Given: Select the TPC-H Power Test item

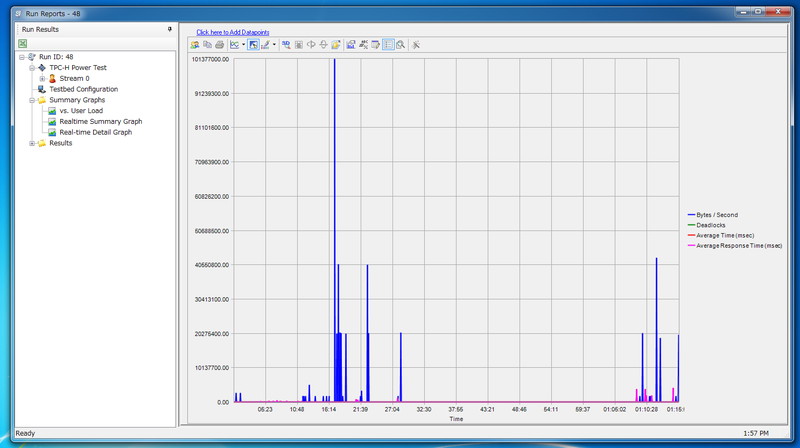Looking at the screenshot, I should click(78, 67).
